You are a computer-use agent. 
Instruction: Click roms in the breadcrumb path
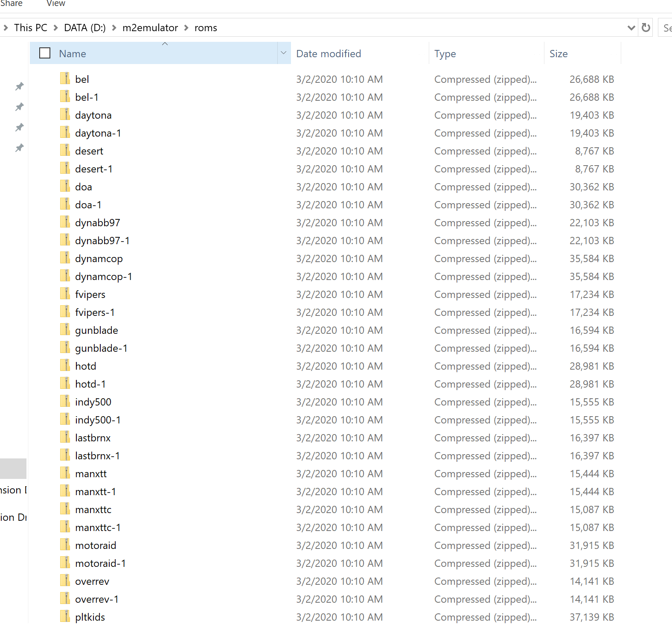pos(206,28)
